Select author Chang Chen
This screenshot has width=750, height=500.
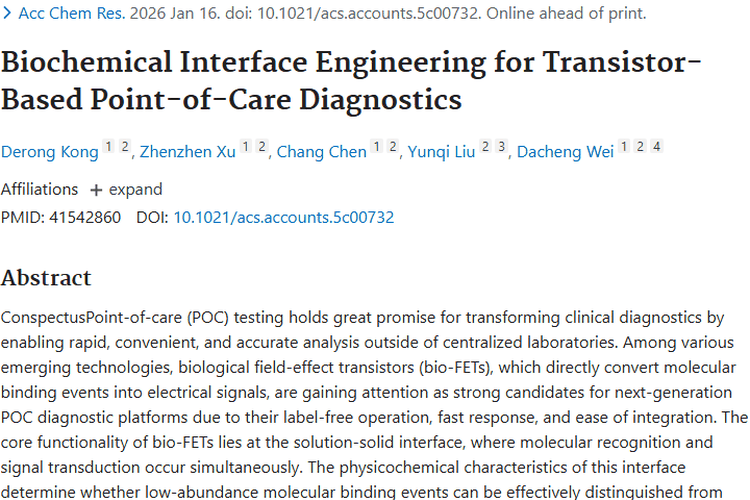coord(321,152)
